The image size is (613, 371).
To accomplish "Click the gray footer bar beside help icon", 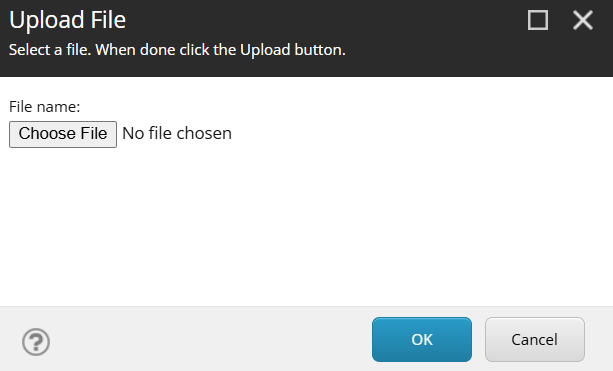I will (x=211, y=339).
